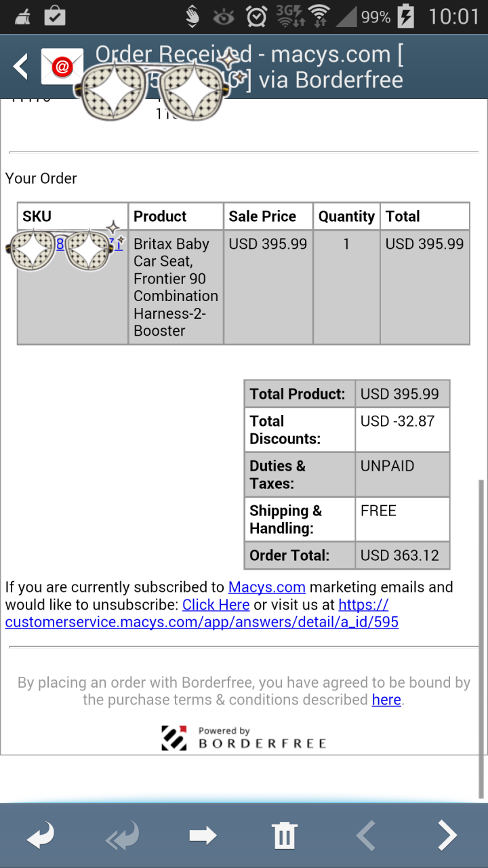The image size is (488, 868).
Task: Tap the back arrow in email header
Action: pyautogui.click(x=20, y=66)
